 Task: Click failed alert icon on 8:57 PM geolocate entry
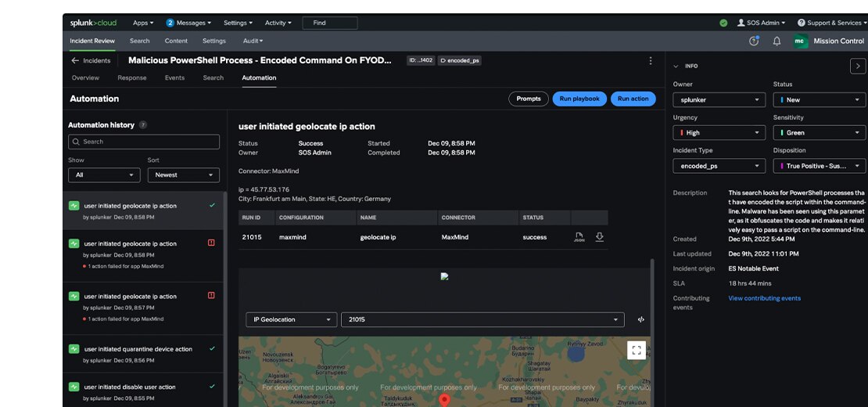point(211,296)
